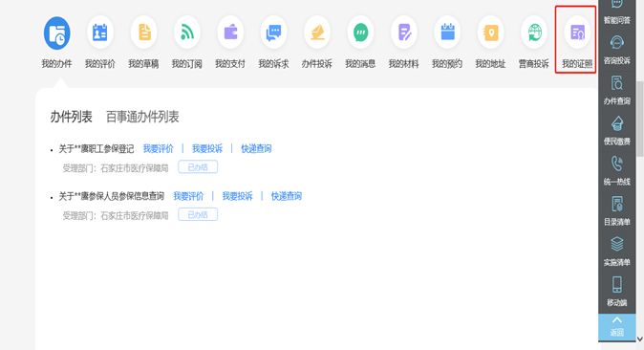This screenshot has height=350, width=644.
Task: Click 我要投诉 for 职工参保登记 item
Action: pyautogui.click(x=207, y=149)
